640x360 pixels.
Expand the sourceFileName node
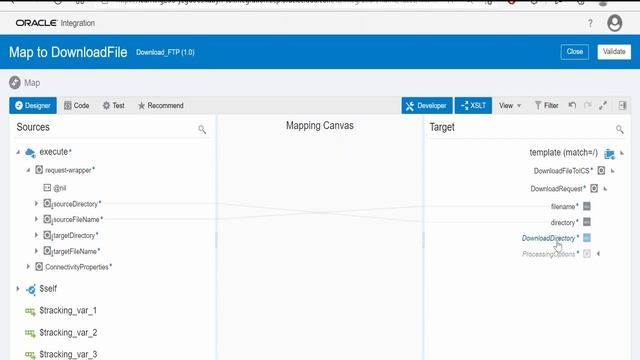(x=36, y=219)
